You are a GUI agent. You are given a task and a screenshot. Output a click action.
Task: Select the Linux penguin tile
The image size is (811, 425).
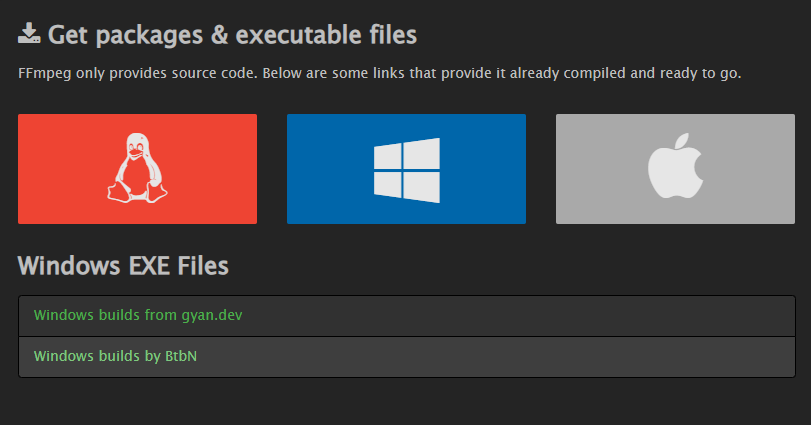click(138, 169)
